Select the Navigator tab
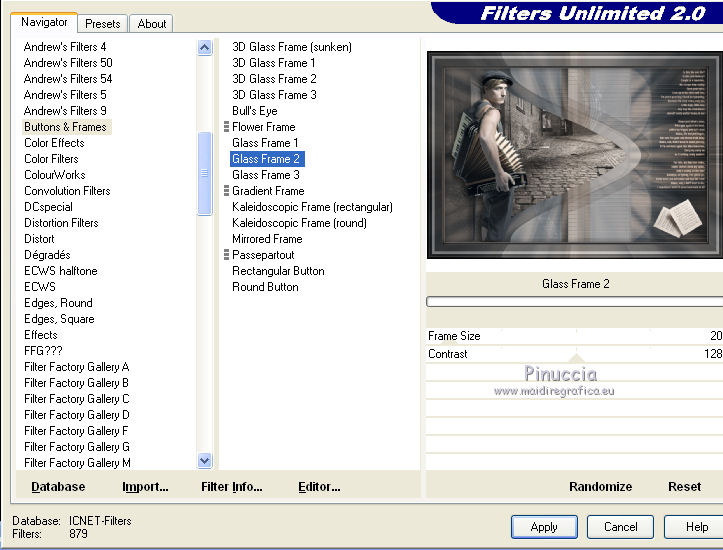The height and width of the screenshot is (550, 723). click(x=44, y=22)
